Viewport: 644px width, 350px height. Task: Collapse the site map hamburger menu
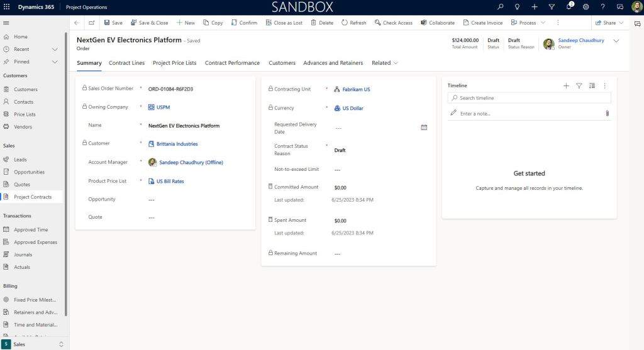(x=6, y=23)
